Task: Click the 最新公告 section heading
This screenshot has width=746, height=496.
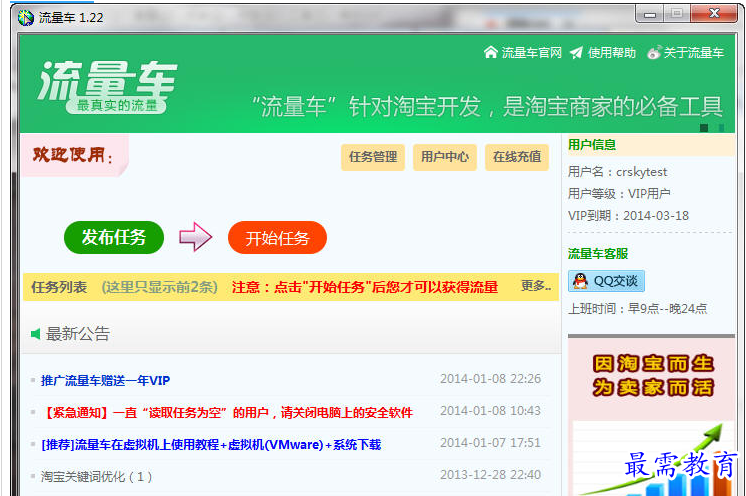Action: (x=78, y=334)
